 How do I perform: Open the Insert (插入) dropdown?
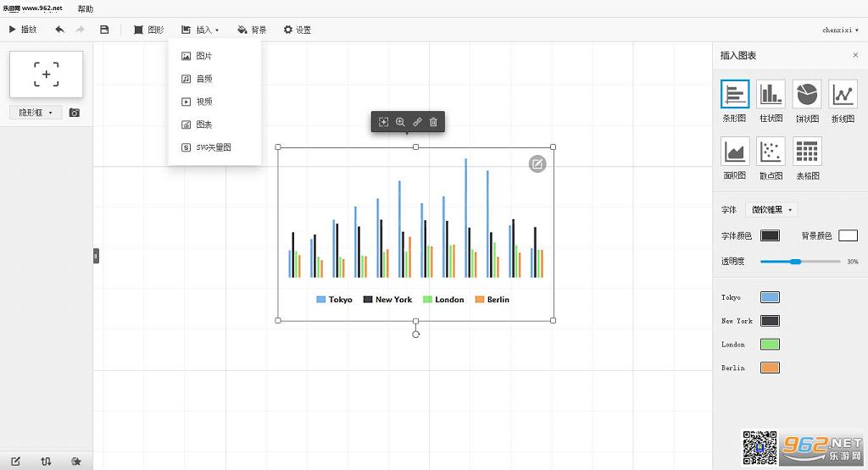[200, 30]
